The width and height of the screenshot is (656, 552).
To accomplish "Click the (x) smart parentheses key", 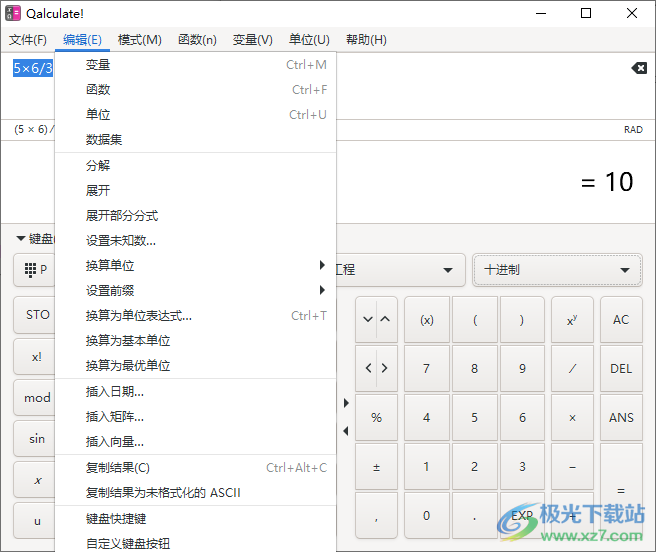I will click(427, 320).
